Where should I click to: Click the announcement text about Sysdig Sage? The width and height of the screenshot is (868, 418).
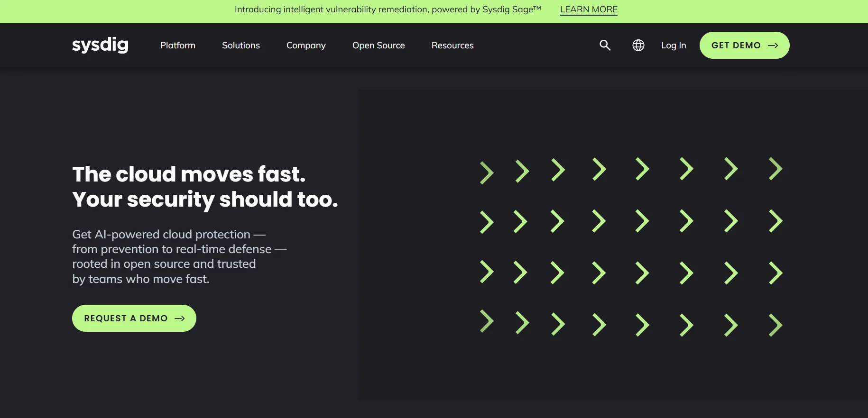pos(388,9)
